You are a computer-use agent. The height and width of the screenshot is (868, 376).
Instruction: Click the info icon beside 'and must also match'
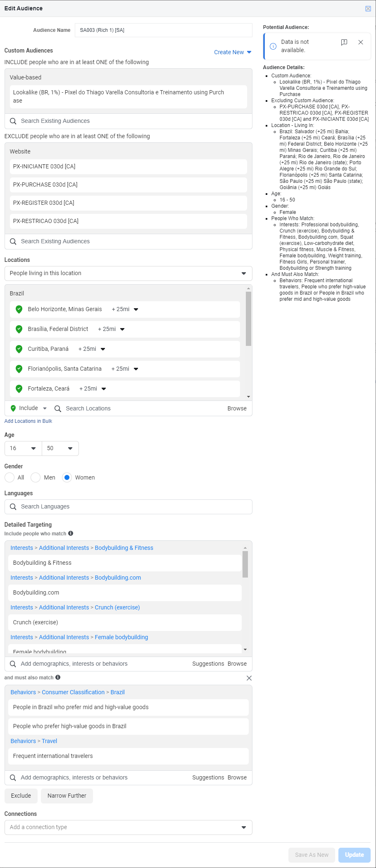coord(58,677)
